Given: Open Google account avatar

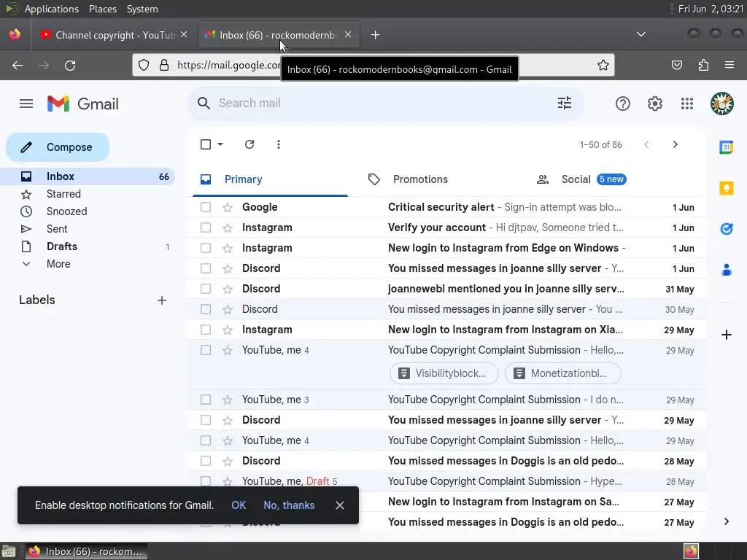Looking at the screenshot, I should pyautogui.click(x=721, y=104).
